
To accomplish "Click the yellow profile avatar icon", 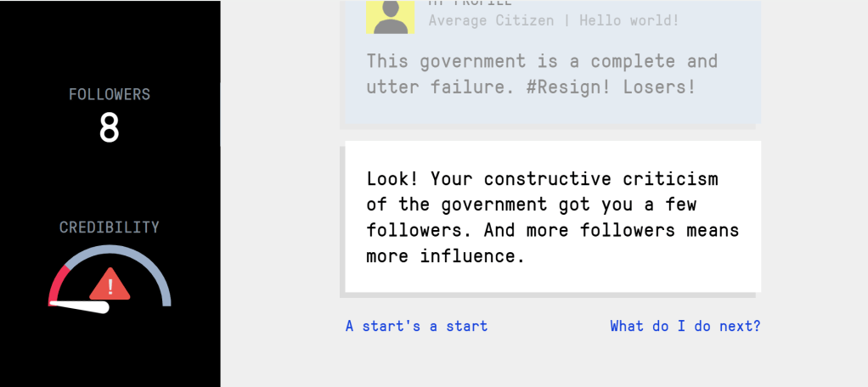I will tap(390, 17).
